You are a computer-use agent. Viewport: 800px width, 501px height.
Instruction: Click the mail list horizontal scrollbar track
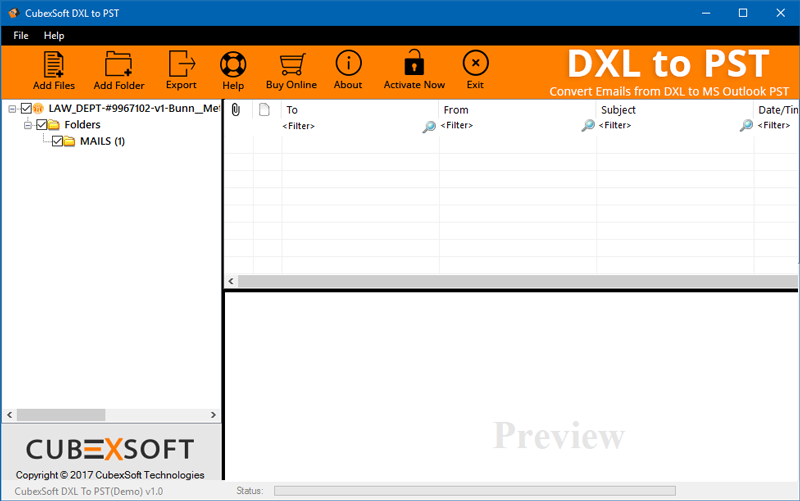point(517,281)
